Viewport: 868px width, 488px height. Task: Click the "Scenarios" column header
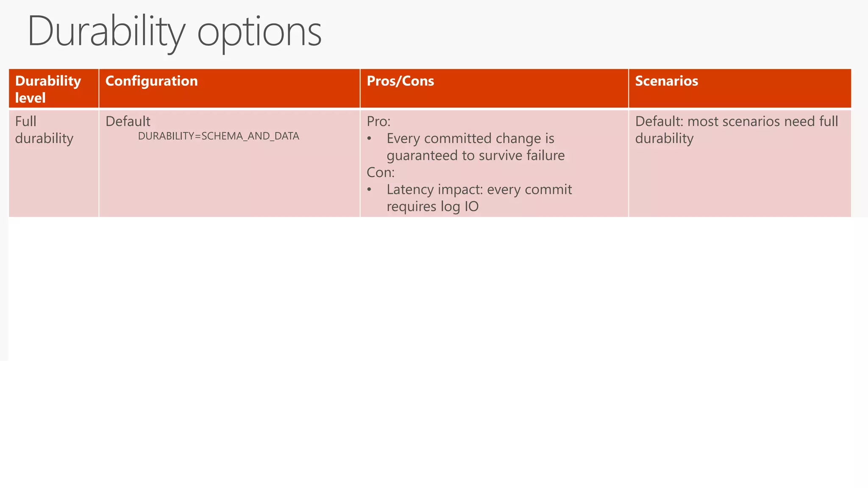pos(666,81)
